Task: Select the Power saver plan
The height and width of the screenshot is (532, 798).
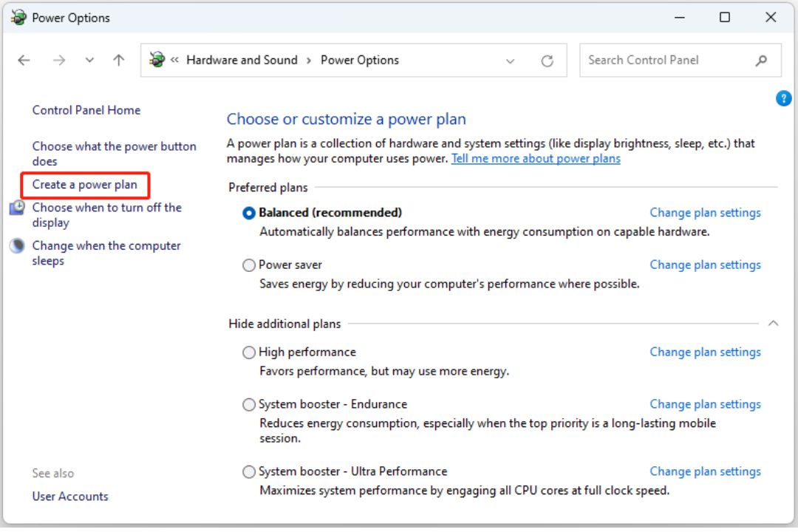Action: 249,265
